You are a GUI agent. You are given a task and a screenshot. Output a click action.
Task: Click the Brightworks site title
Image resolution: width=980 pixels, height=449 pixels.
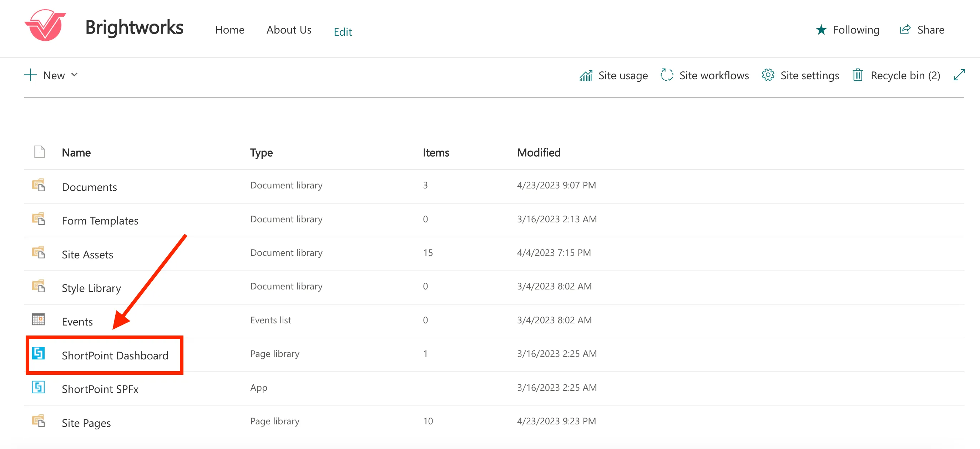pos(134,27)
